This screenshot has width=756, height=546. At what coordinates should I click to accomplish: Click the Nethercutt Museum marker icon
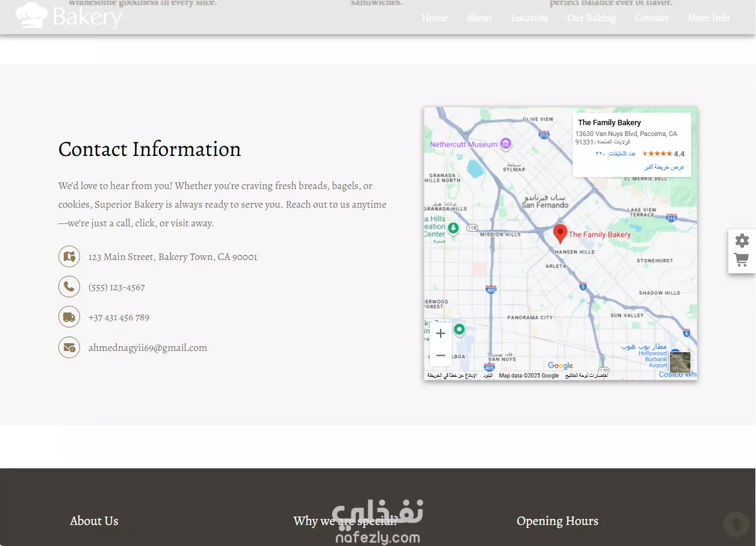pos(506,144)
